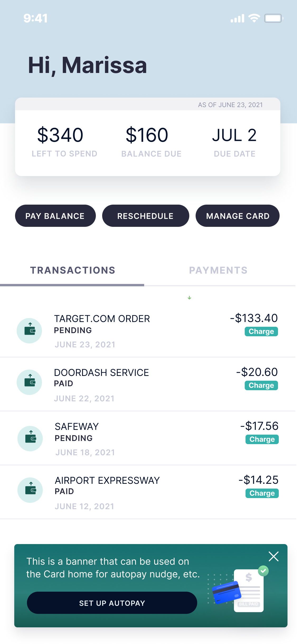Switch to the Payments tab

tap(218, 270)
